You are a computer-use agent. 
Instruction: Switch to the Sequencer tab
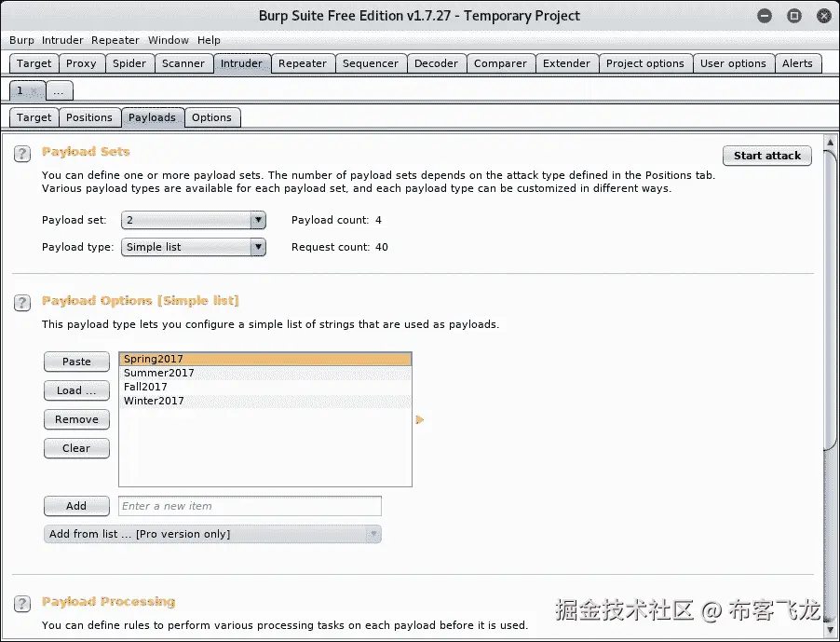(x=371, y=63)
